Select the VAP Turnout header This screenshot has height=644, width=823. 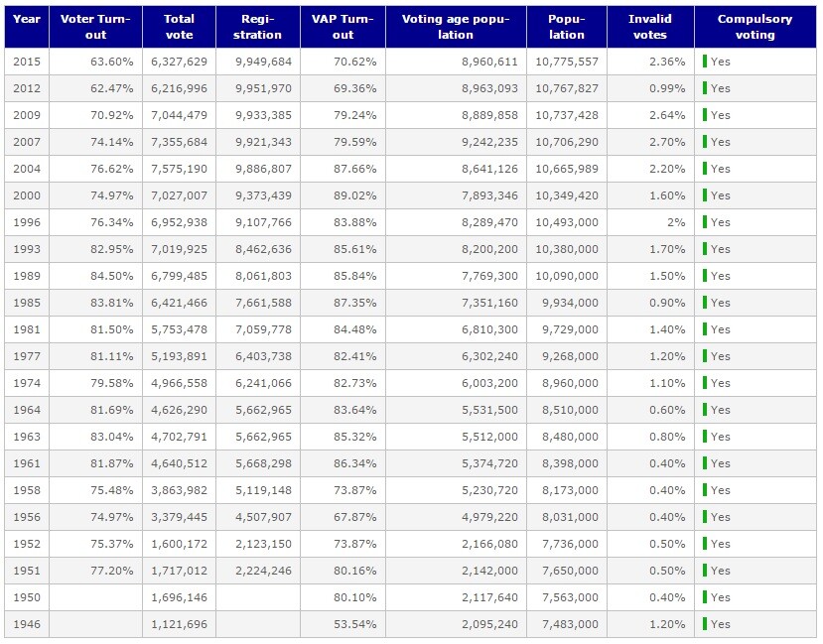click(x=343, y=27)
